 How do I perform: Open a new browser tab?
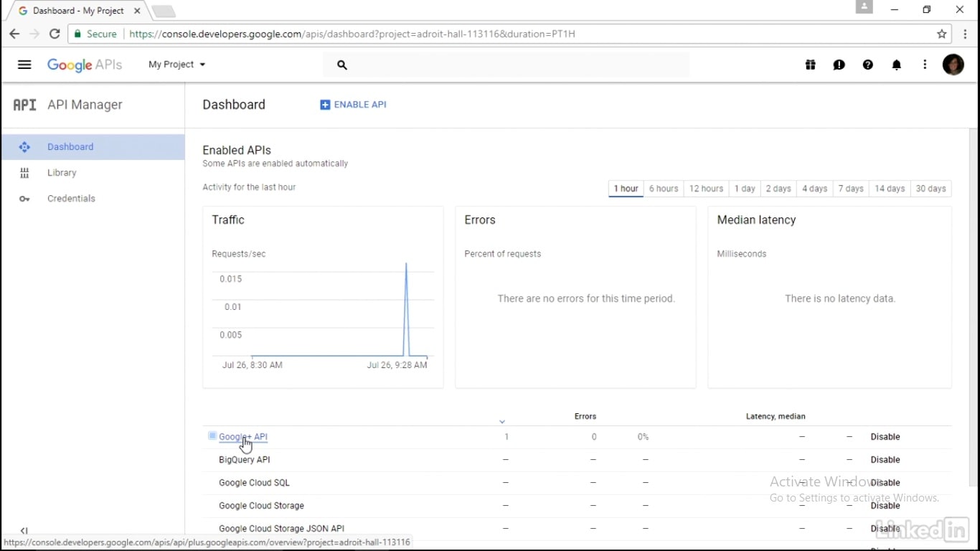tap(164, 11)
